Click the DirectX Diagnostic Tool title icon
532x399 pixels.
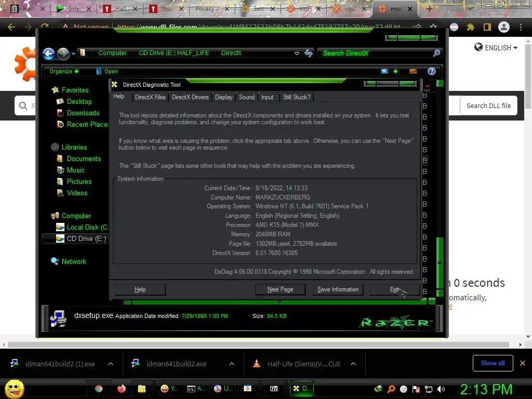[x=114, y=85]
